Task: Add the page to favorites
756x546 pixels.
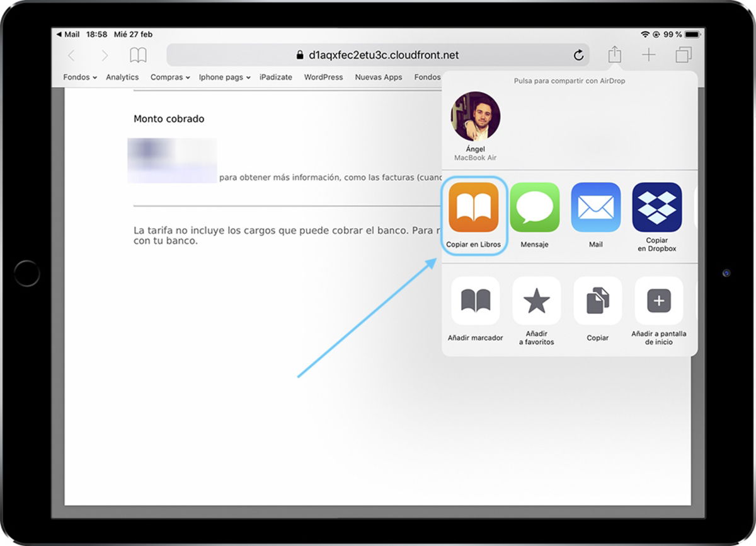Action: coord(535,300)
